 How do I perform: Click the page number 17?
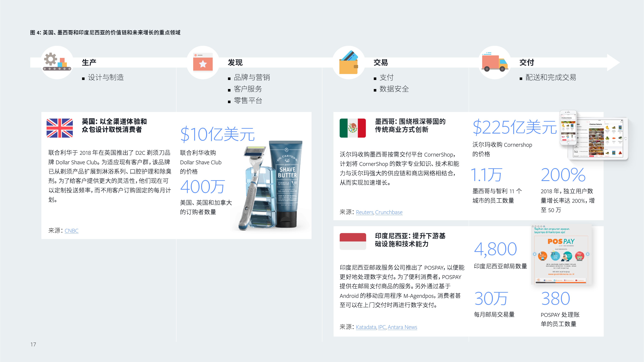(x=33, y=344)
